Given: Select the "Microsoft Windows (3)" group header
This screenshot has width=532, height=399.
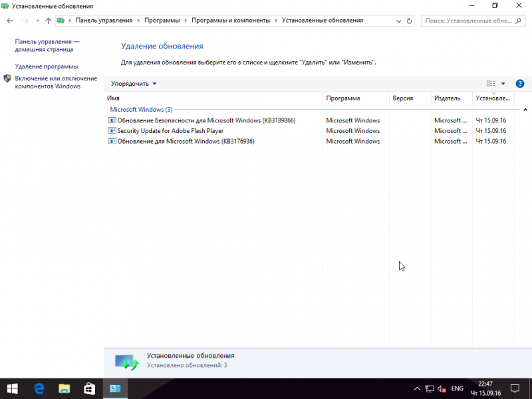Looking at the screenshot, I should pyautogui.click(x=141, y=110).
